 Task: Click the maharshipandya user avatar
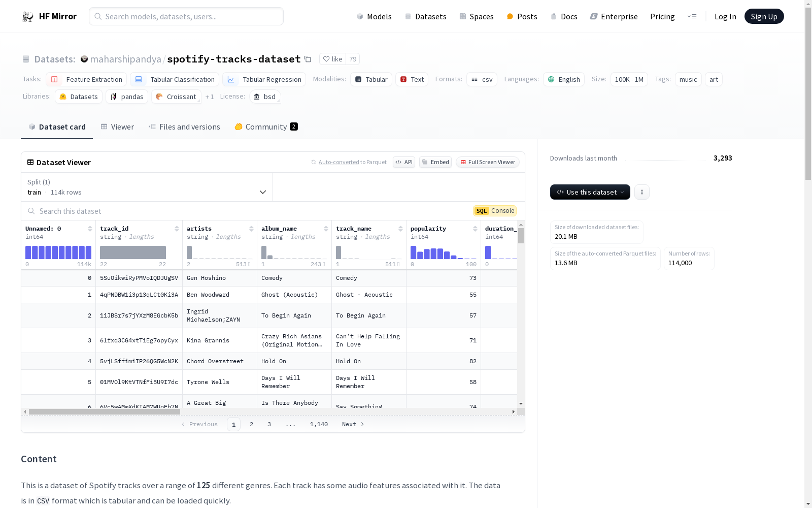[x=84, y=59]
